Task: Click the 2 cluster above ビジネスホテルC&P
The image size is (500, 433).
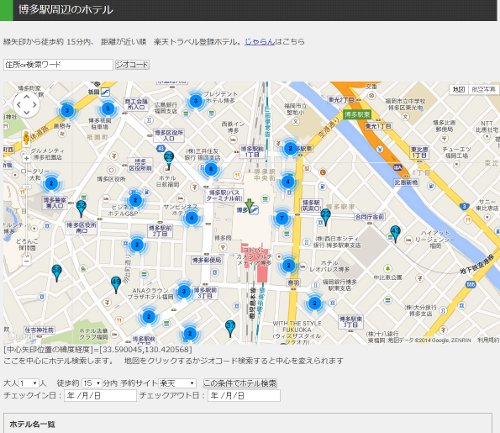Action: coord(135,200)
